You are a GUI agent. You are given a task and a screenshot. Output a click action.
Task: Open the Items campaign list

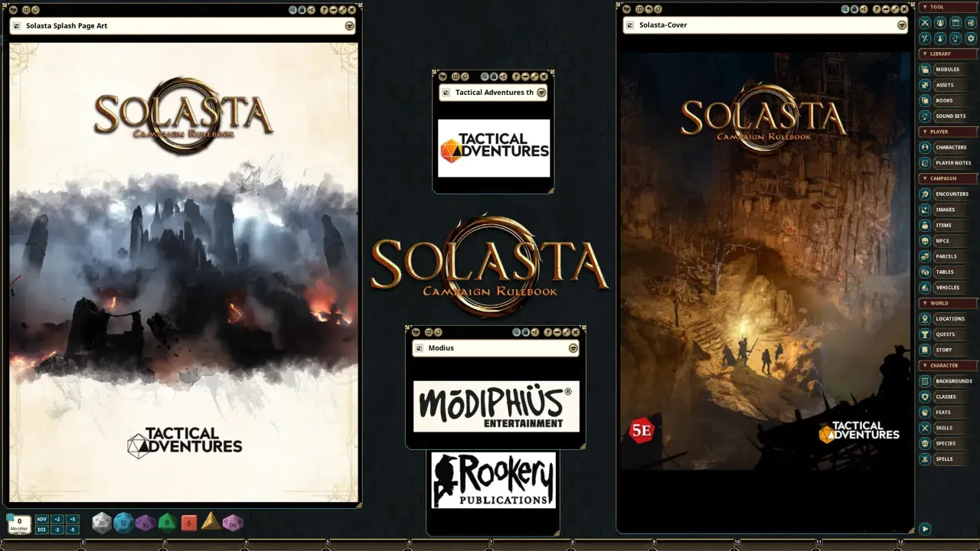pyautogui.click(x=948, y=226)
